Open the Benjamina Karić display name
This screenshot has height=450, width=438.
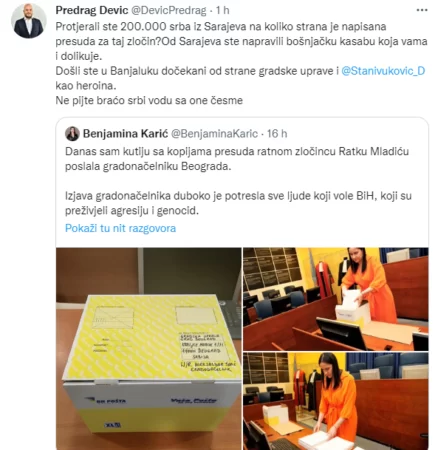point(125,134)
